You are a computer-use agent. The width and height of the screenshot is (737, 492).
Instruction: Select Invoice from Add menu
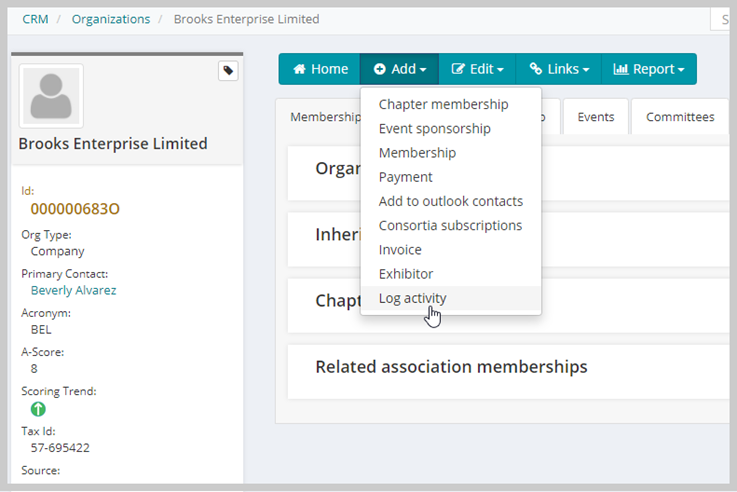(x=451, y=250)
